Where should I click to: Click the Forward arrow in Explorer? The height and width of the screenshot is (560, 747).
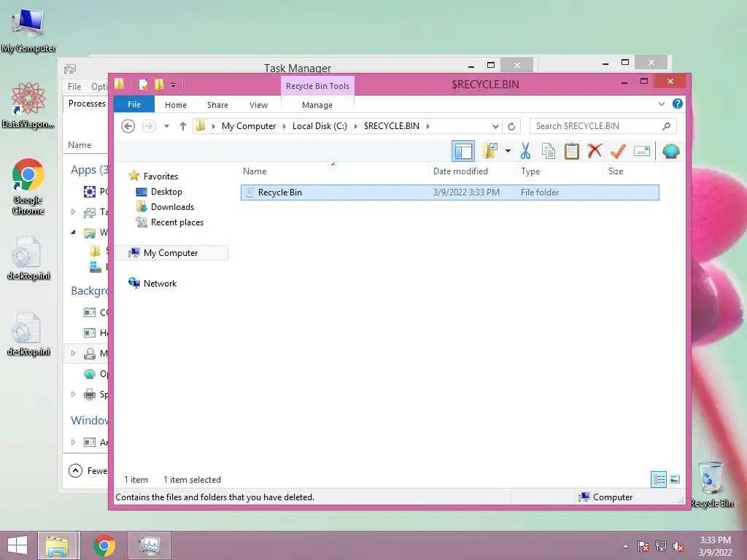coord(149,126)
